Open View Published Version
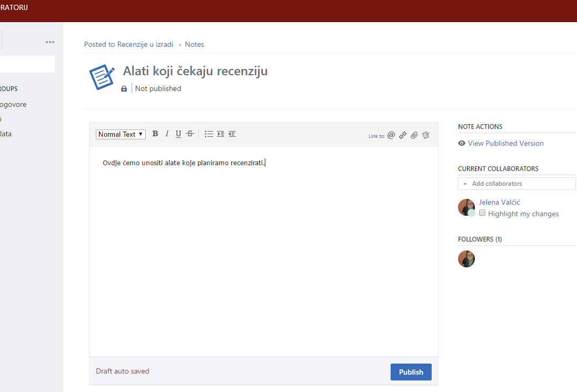The height and width of the screenshot is (392, 577). point(505,143)
